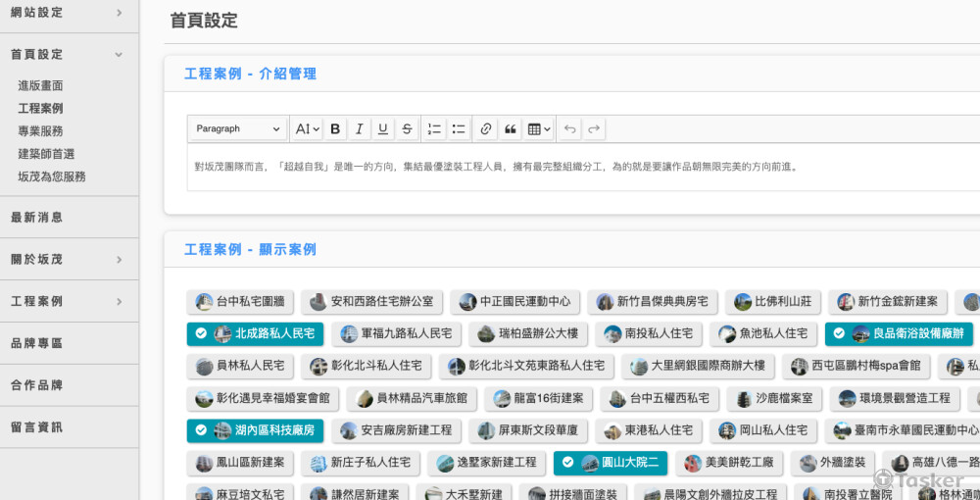Select the 台中私宅圍牆 case tag
This screenshot has width=980, height=500.
click(x=239, y=302)
